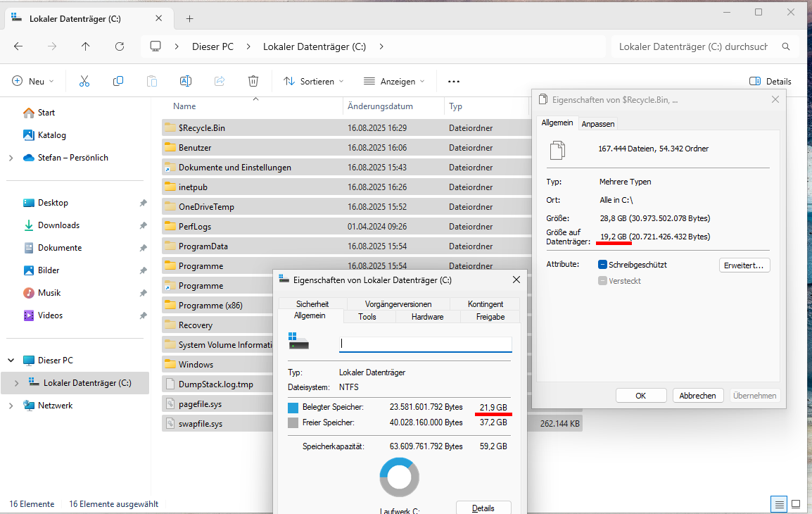Click the Cut scissors icon in toolbar
This screenshot has width=812, height=514.
click(x=84, y=81)
